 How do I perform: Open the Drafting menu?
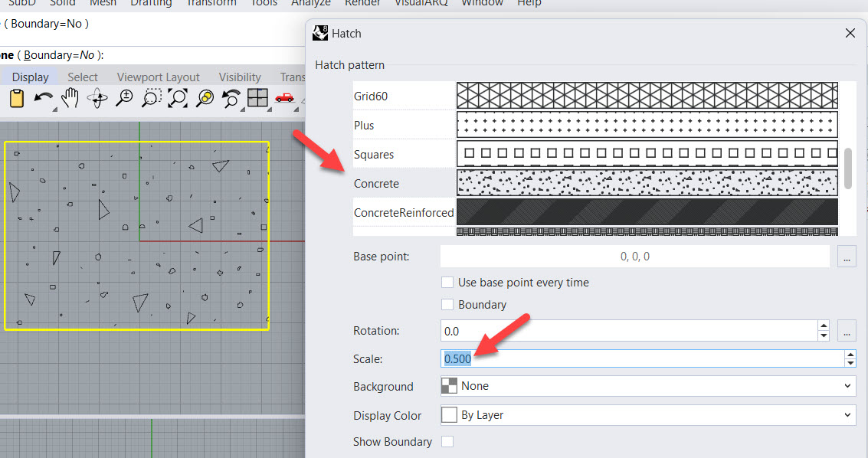(x=151, y=3)
